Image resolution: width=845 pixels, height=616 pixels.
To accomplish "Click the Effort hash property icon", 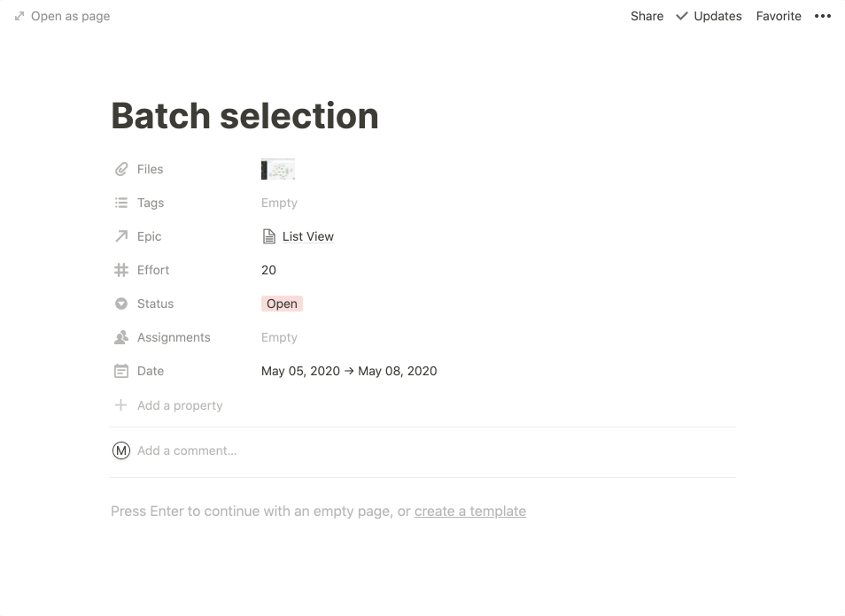I will pyautogui.click(x=121, y=270).
